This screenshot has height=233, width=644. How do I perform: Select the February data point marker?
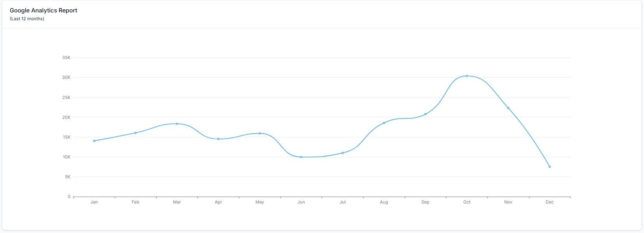tap(136, 133)
